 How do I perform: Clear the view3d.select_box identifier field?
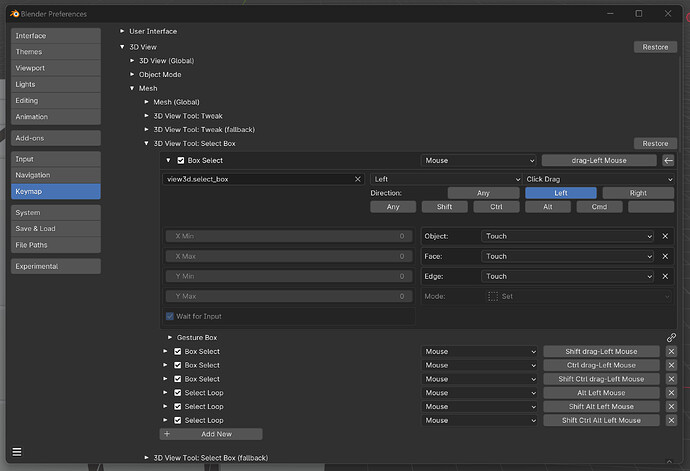[357, 179]
